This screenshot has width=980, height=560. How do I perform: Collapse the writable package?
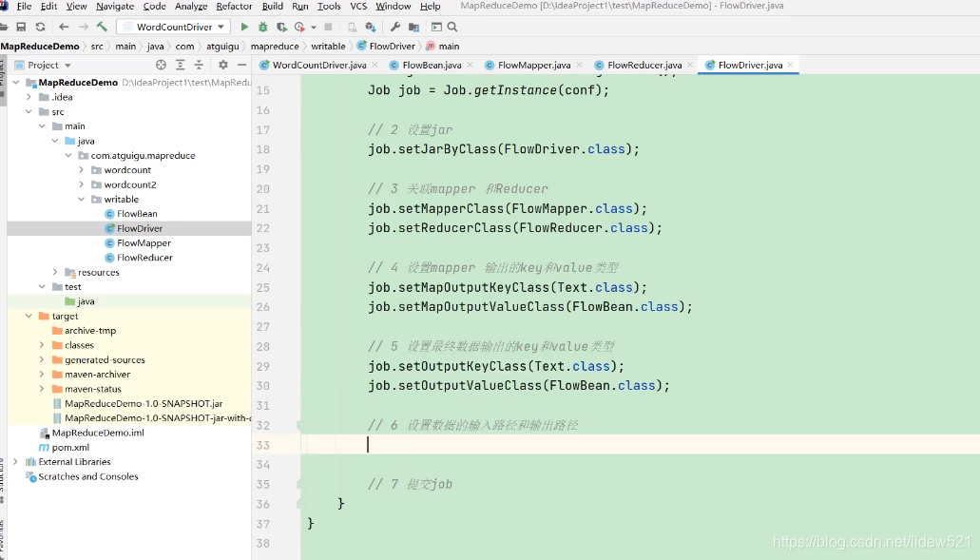[x=81, y=200]
